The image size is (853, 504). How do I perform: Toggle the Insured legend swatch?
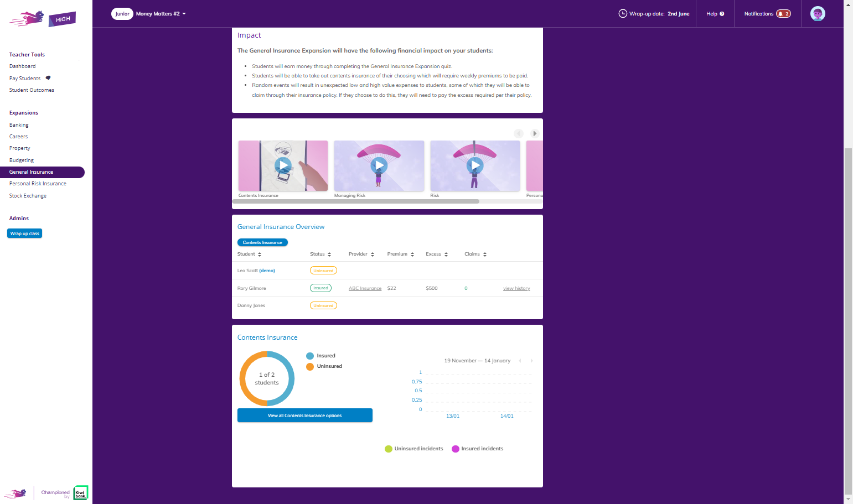[310, 356]
